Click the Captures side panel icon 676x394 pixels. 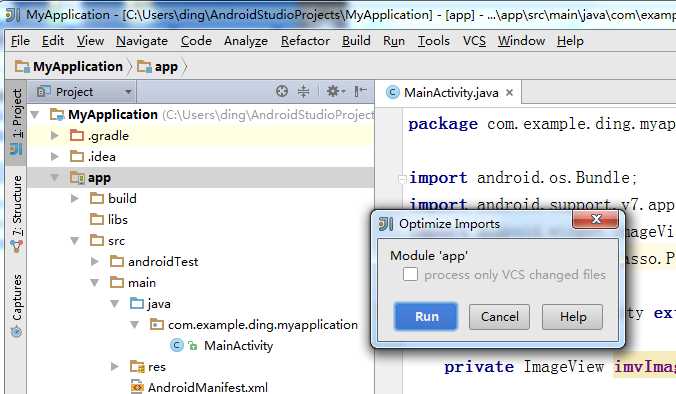pyautogui.click(x=16, y=331)
